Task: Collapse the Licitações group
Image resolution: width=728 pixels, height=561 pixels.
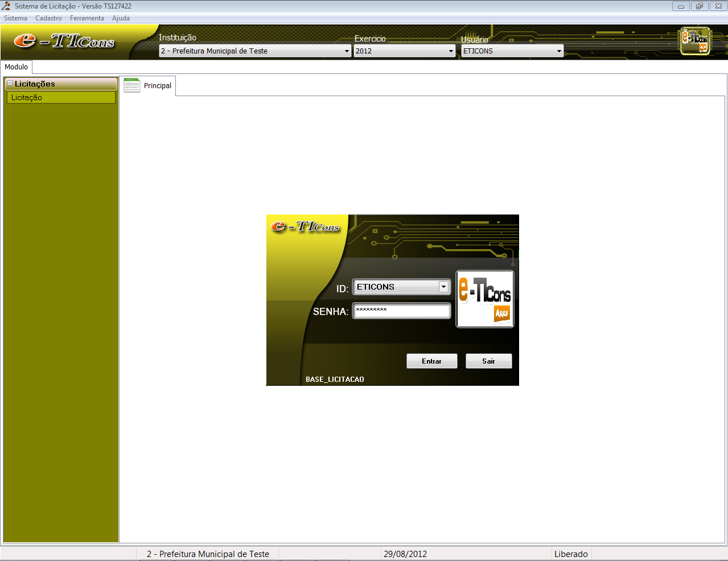Action: point(10,84)
